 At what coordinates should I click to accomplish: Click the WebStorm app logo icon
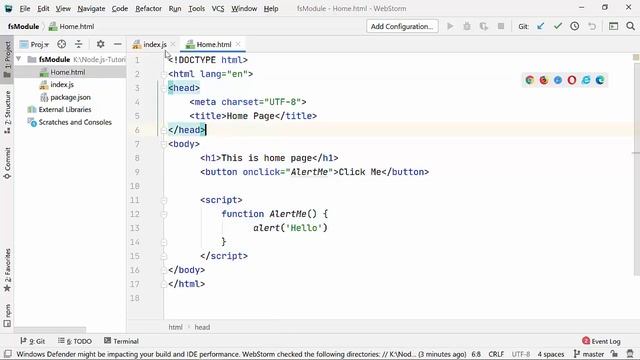pos(8,8)
